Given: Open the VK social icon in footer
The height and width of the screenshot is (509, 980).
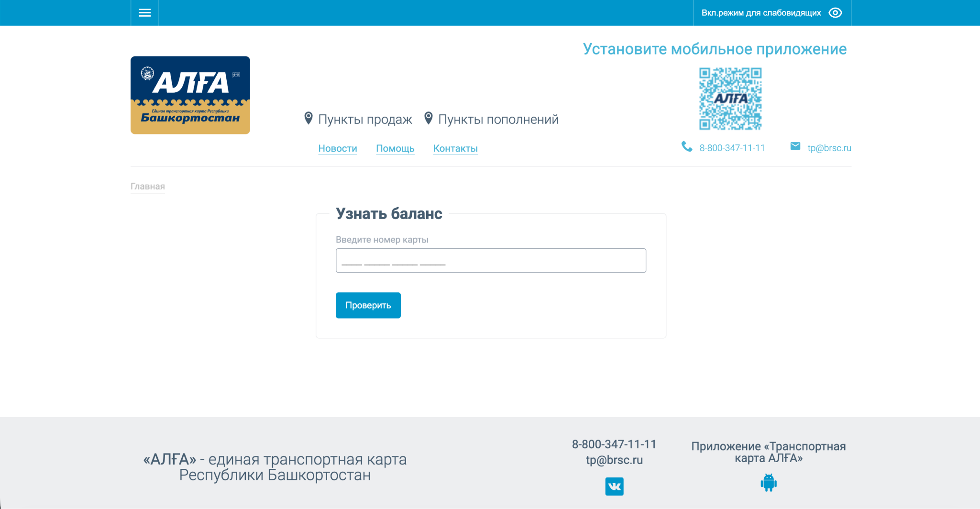Looking at the screenshot, I should pos(615,487).
